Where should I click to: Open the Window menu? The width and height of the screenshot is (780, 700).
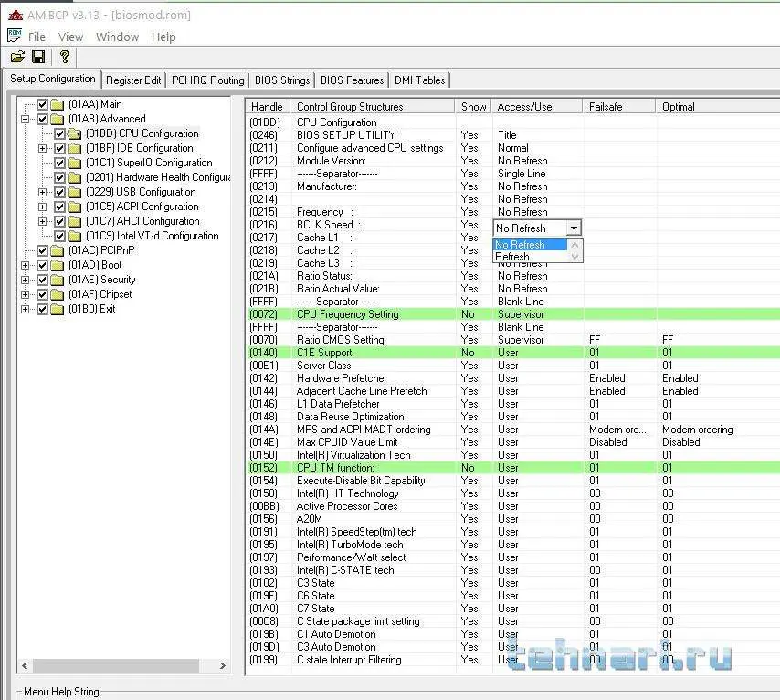click(x=117, y=37)
